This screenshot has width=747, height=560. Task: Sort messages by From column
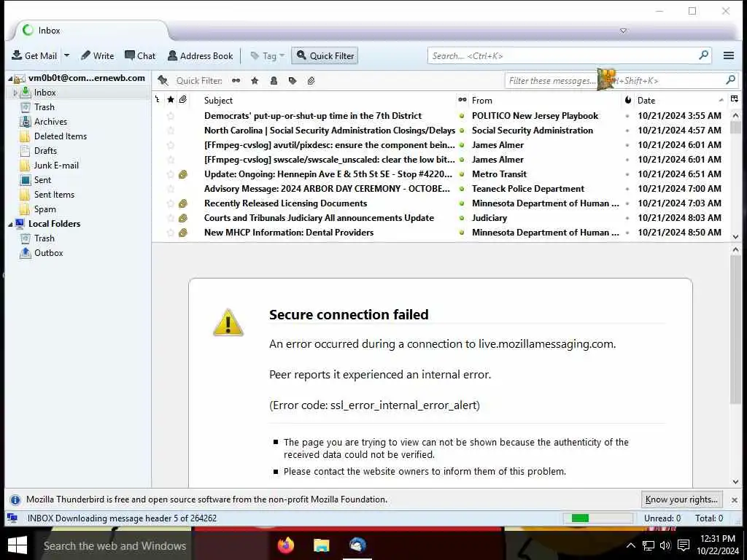[x=544, y=100]
